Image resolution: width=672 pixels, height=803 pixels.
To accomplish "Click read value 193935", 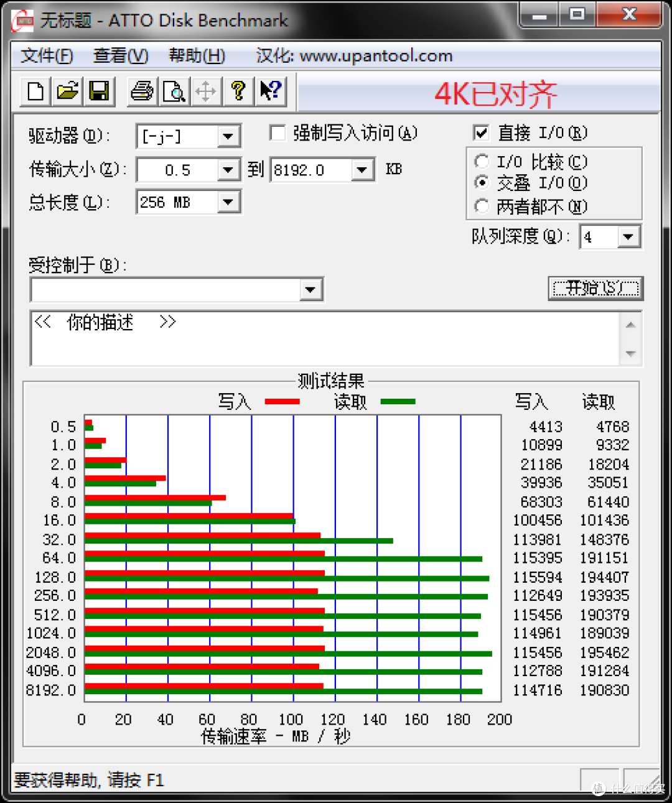I will click(x=605, y=595).
